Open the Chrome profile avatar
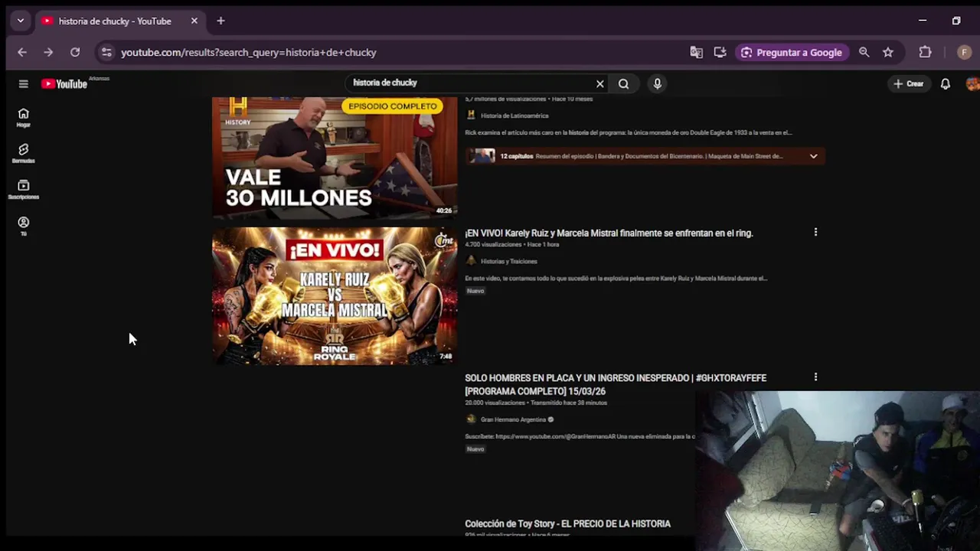 [x=964, y=52]
